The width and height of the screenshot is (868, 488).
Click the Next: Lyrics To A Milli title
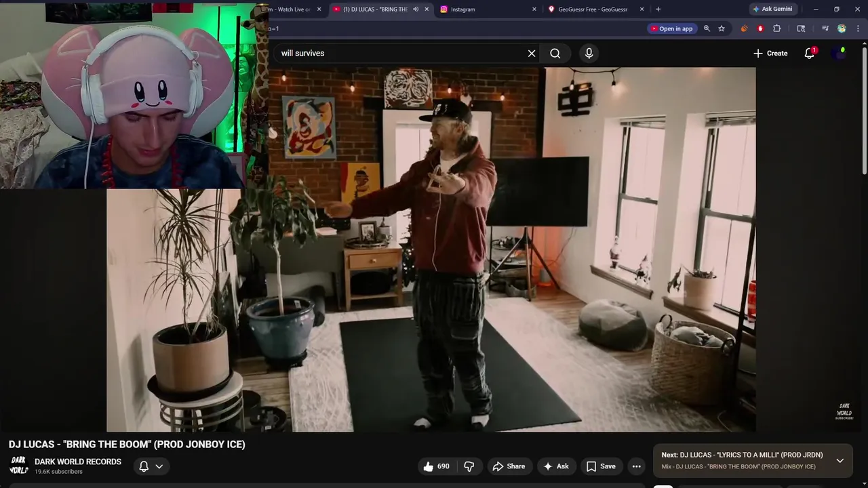pos(742,455)
